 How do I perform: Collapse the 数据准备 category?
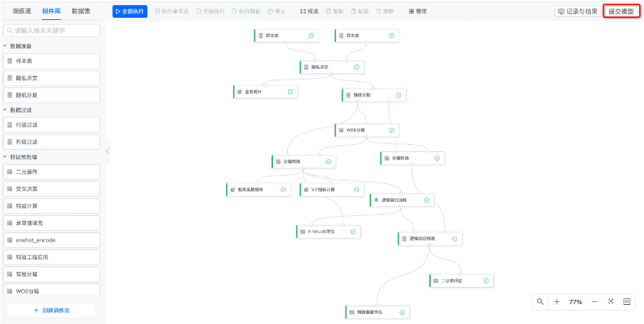tap(6, 46)
